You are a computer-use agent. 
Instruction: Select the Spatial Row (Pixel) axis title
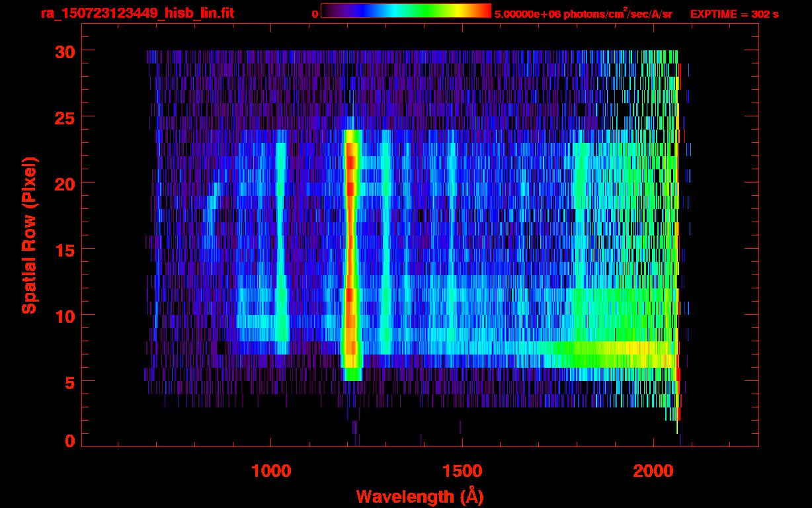29,235
